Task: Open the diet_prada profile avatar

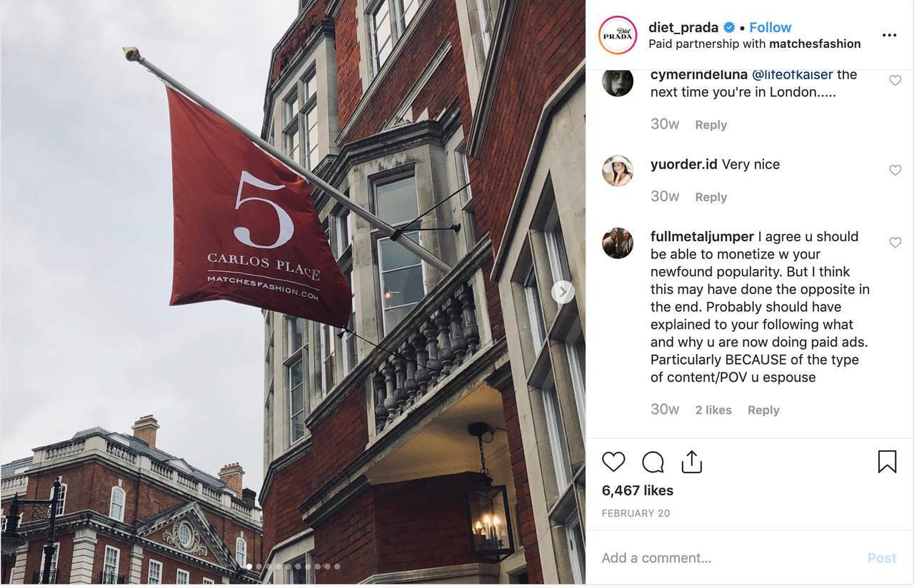Action: pos(618,35)
